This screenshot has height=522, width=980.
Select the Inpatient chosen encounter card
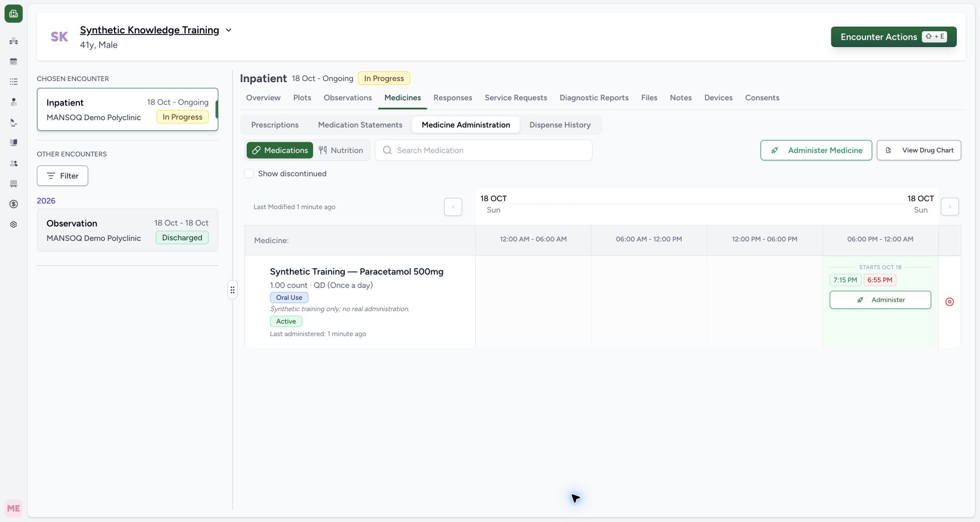pos(128,109)
